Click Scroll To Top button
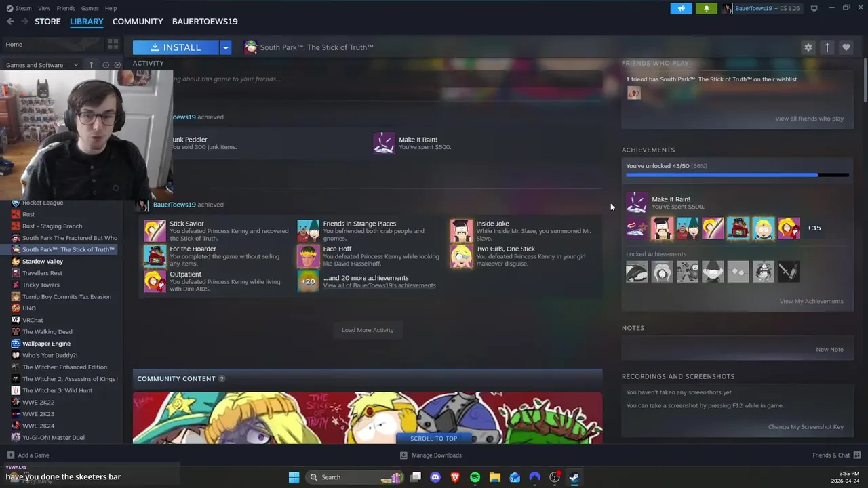The image size is (868, 488). (433, 439)
